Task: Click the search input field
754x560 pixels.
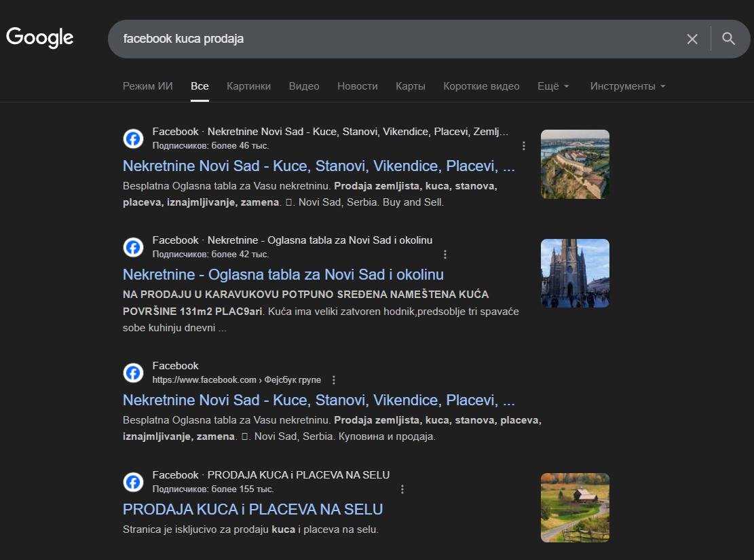Action: (394, 39)
